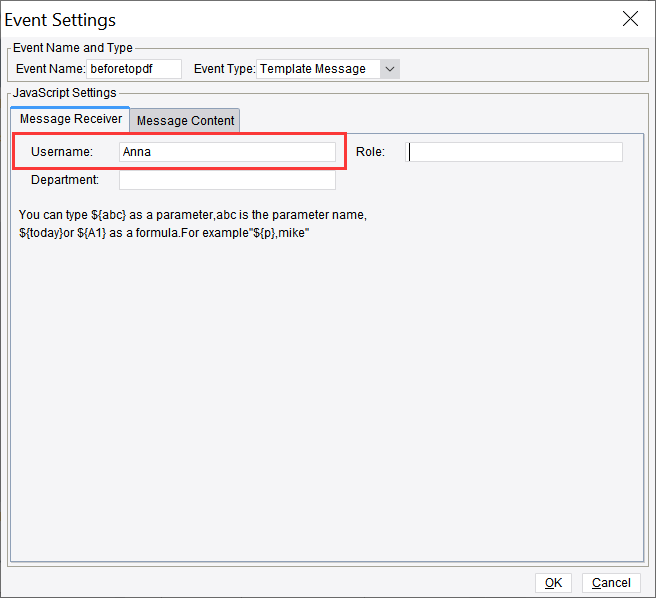
Task: Click the 'JavaScript Settings' group heading
Action: (x=64, y=92)
